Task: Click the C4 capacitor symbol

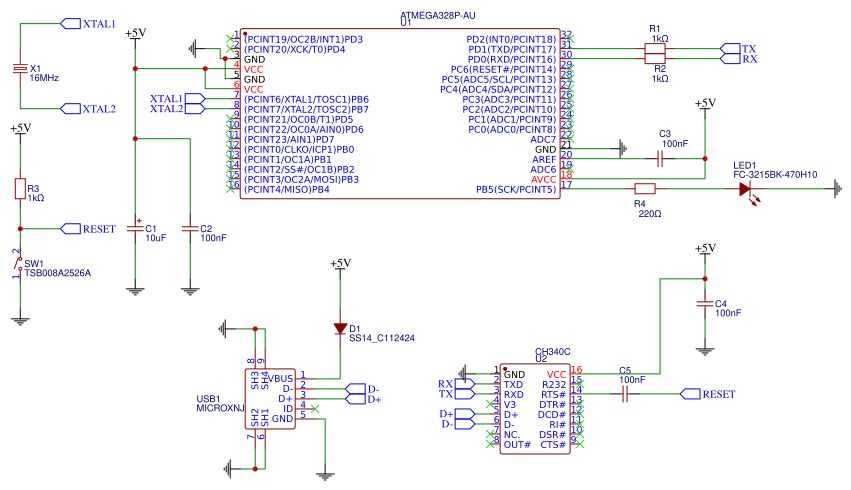Action: point(705,304)
